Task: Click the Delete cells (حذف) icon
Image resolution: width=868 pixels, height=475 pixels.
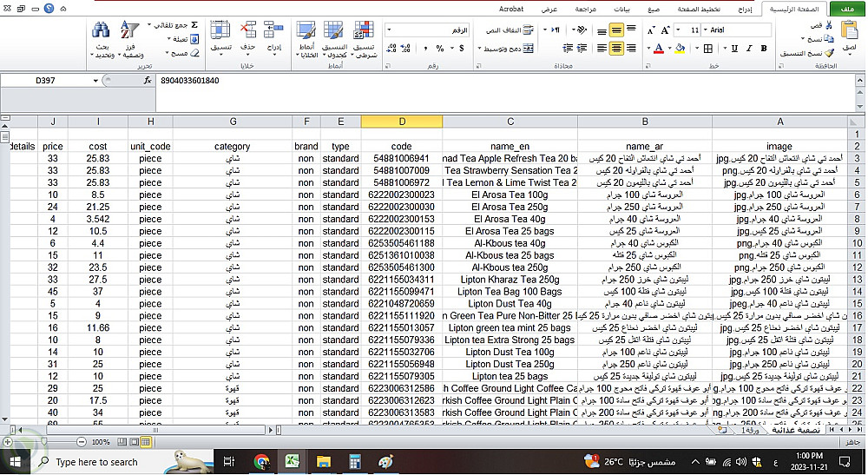Action: point(247,30)
